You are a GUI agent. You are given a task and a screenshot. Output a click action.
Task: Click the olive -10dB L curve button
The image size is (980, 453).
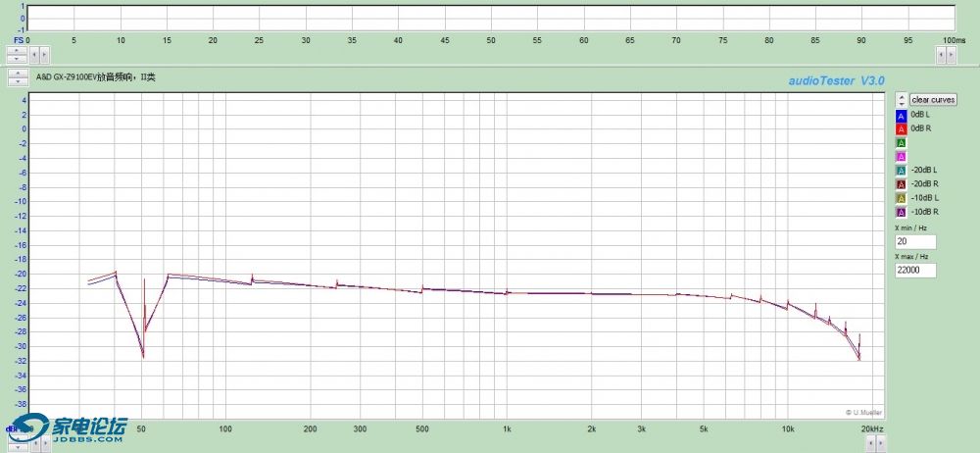pos(901,198)
